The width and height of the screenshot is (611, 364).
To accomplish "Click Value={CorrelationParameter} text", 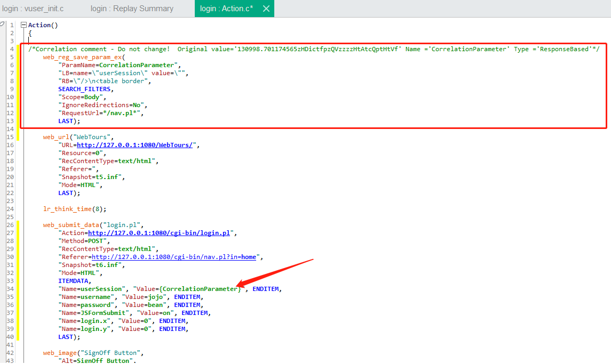I will pos(189,289).
